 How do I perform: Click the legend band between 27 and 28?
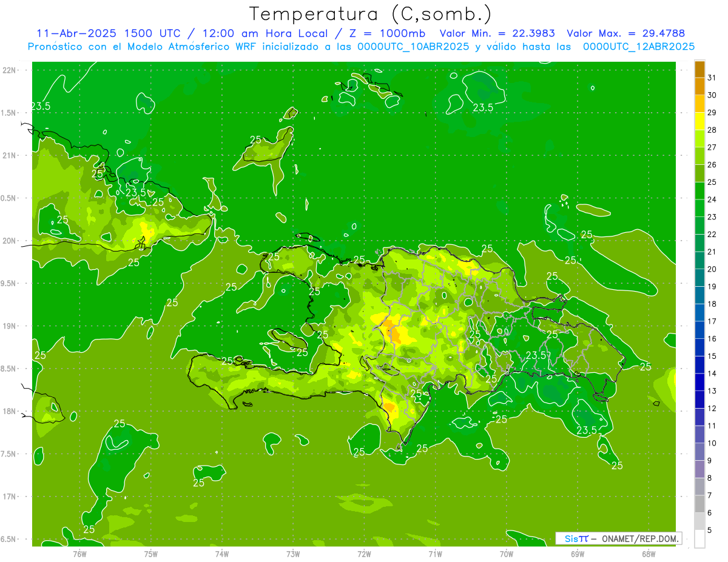point(699,138)
